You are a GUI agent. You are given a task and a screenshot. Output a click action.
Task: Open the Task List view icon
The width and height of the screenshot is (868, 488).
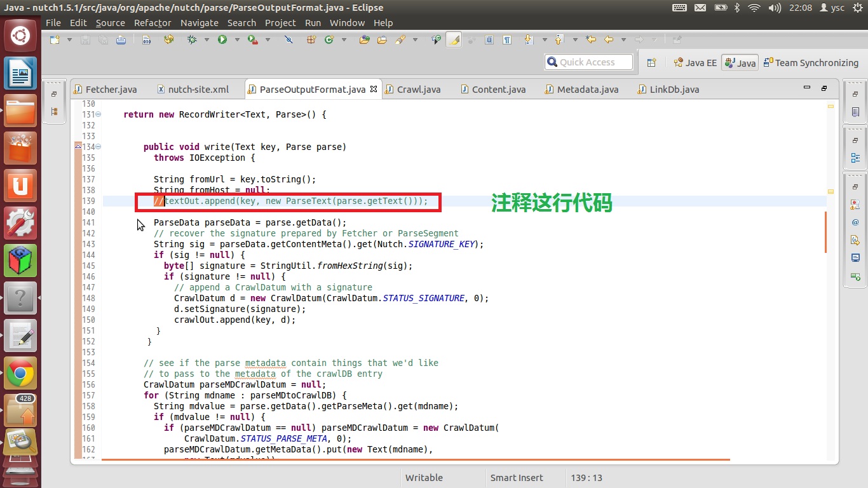click(855, 112)
